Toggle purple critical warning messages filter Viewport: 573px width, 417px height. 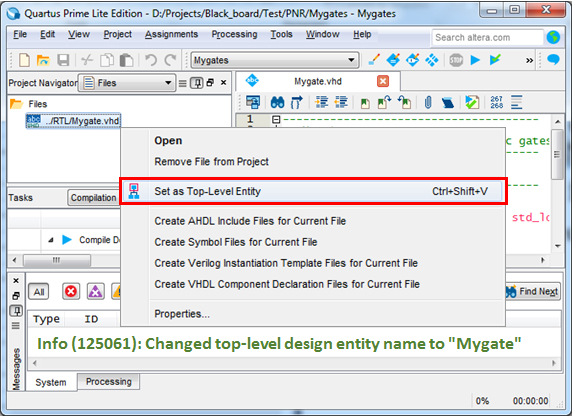(95, 292)
